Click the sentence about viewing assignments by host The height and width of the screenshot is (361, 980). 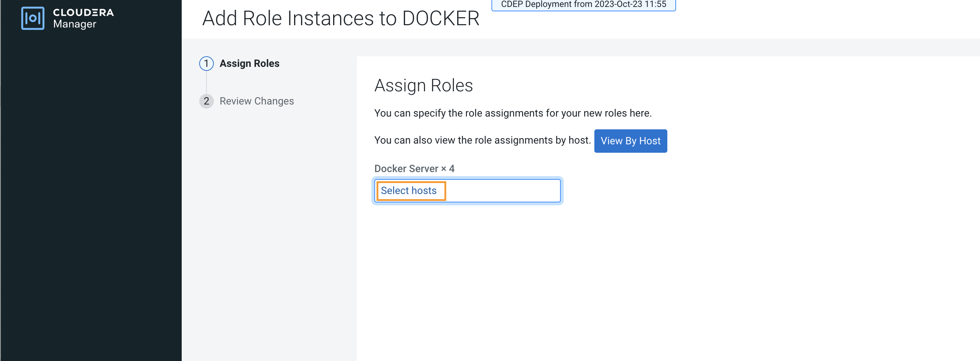click(x=482, y=141)
